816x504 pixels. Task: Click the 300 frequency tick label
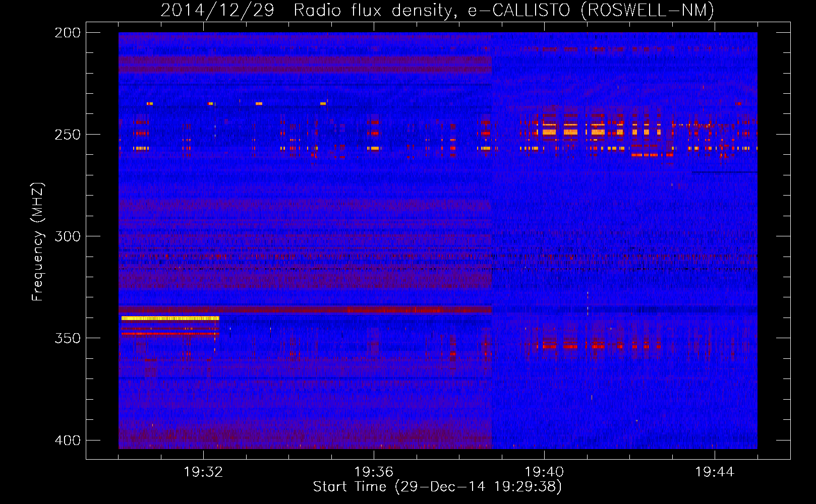click(68, 236)
